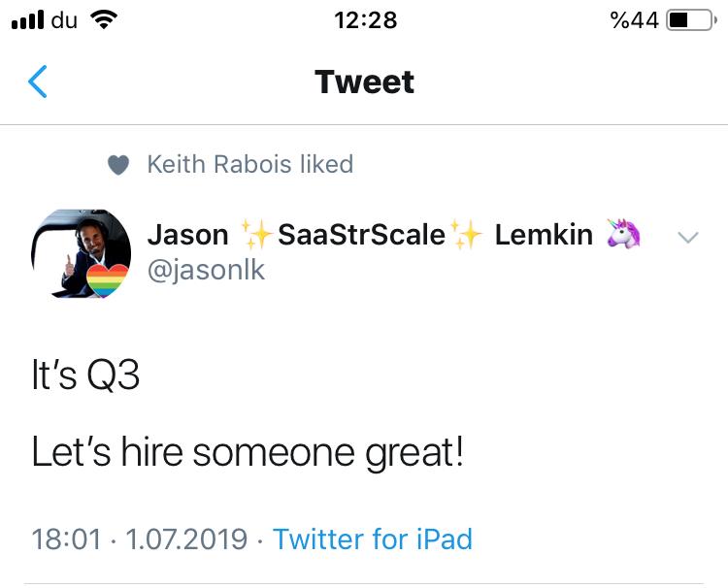The height and width of the screenshot is (588, 728).
Task: Click the @jasonlk handle
Action: (x=206, y=269)
